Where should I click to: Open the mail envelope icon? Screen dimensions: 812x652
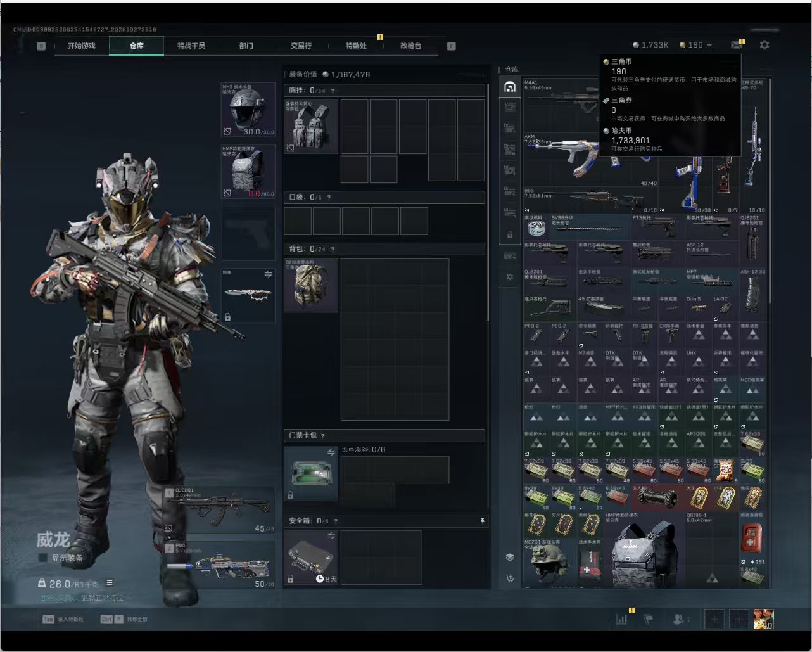click(737, 45)
